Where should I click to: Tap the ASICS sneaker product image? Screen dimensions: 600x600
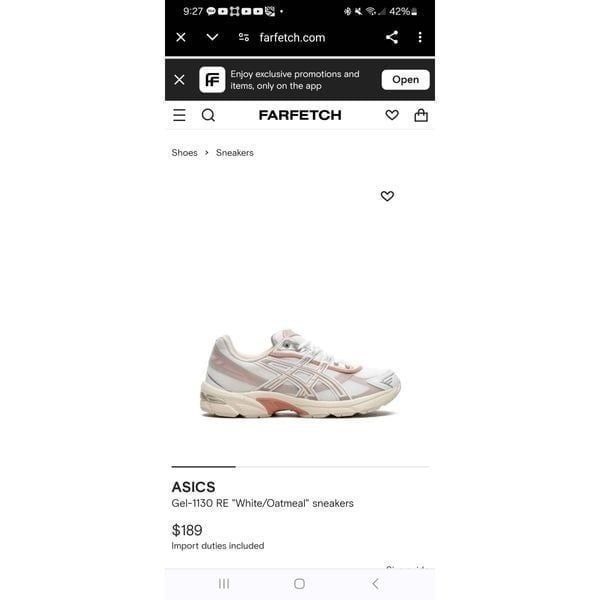click(x=300, y=374)
